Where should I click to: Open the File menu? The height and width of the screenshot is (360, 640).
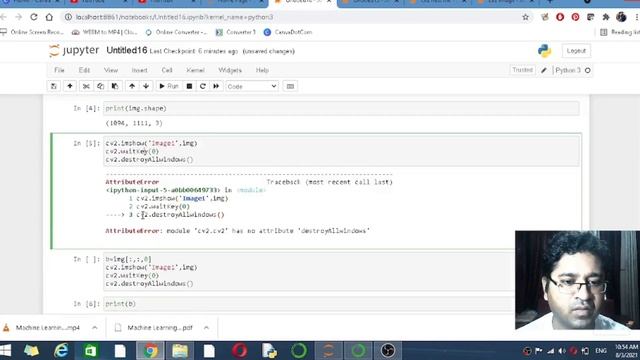tap(59, 70)
